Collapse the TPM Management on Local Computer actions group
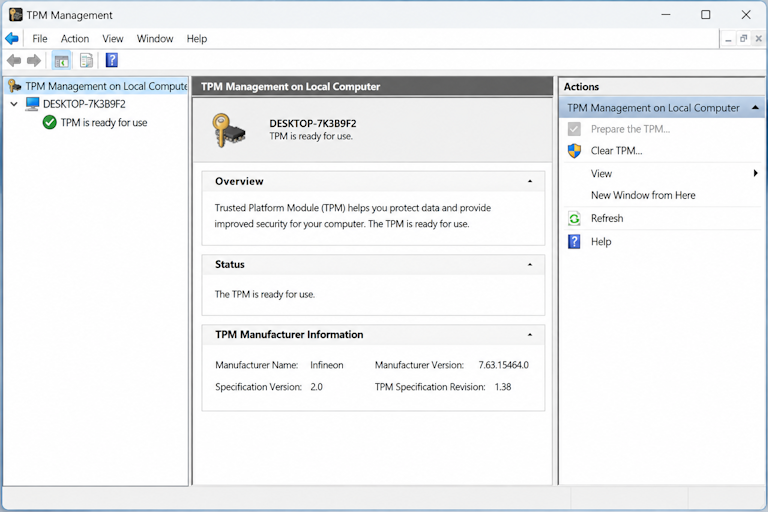This screenshot has height=512, width=768. coord(755,108)
